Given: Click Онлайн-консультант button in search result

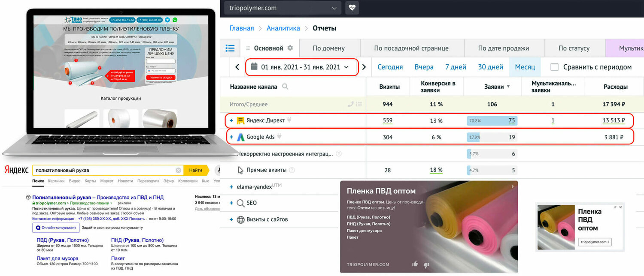Looking at the screenshot, I should tap(56, 228).
